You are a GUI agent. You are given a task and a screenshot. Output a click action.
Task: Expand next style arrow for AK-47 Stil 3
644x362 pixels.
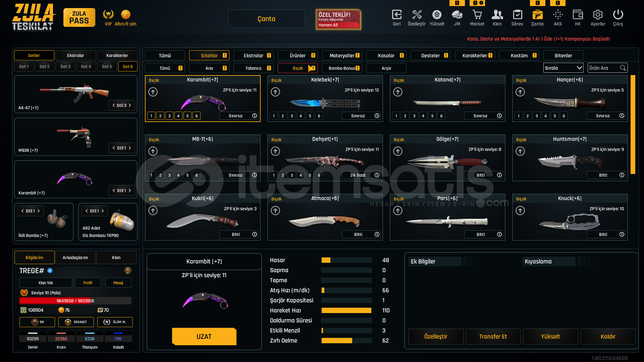tap(130, 105)
